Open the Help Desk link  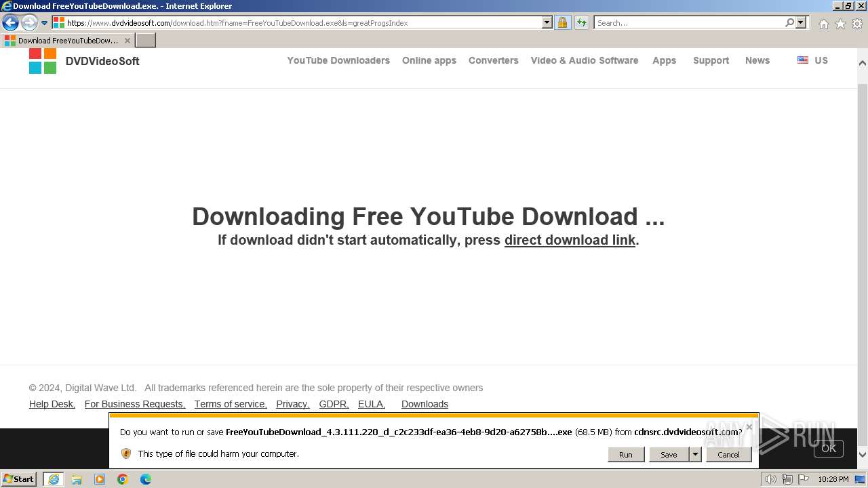pos(52,404)
